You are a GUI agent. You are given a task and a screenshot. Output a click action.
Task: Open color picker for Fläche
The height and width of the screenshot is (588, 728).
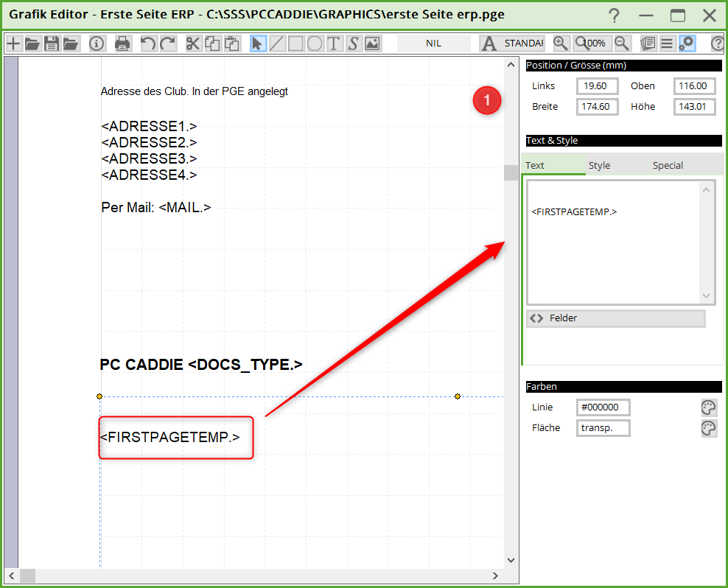708,429
